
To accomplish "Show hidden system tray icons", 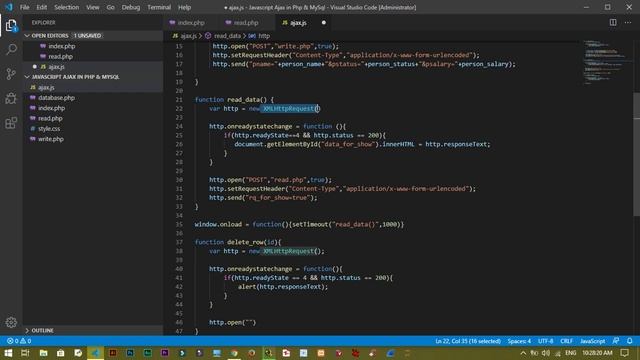I will (x=523, y=353).
